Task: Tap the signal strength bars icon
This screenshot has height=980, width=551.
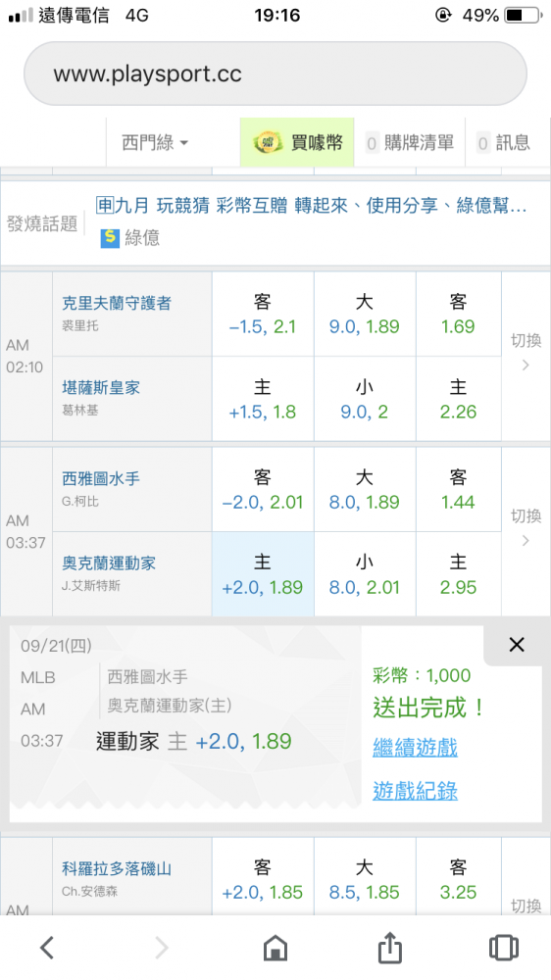Action: coord(21,16)
